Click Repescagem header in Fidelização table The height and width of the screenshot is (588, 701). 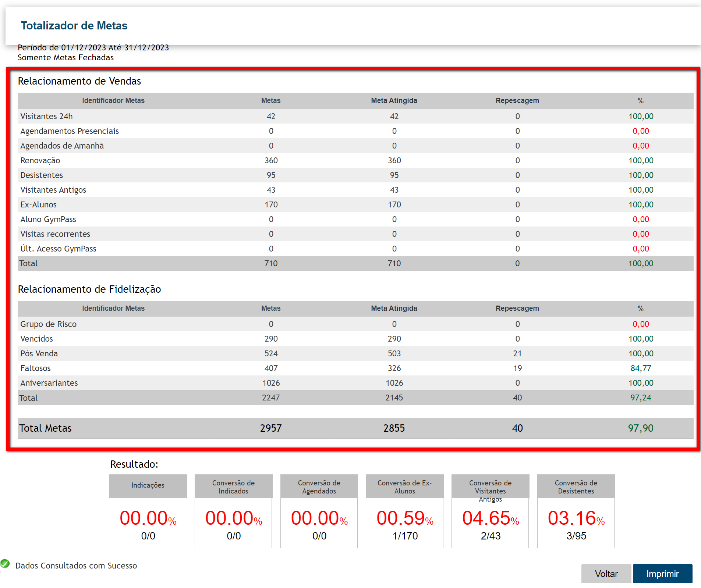coord(517,309)
